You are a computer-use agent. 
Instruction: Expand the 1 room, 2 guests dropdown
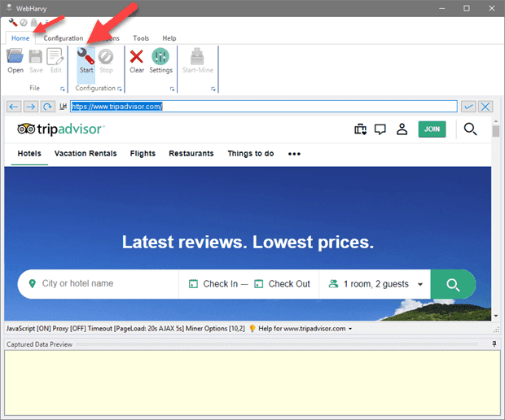click(x=419, y=284)
